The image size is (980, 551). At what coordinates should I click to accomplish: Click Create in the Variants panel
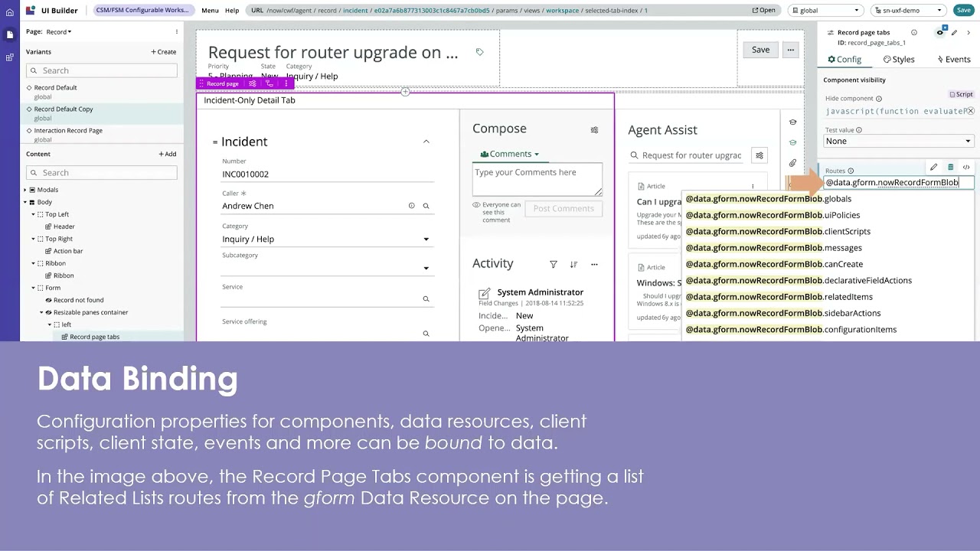(164, 52)
